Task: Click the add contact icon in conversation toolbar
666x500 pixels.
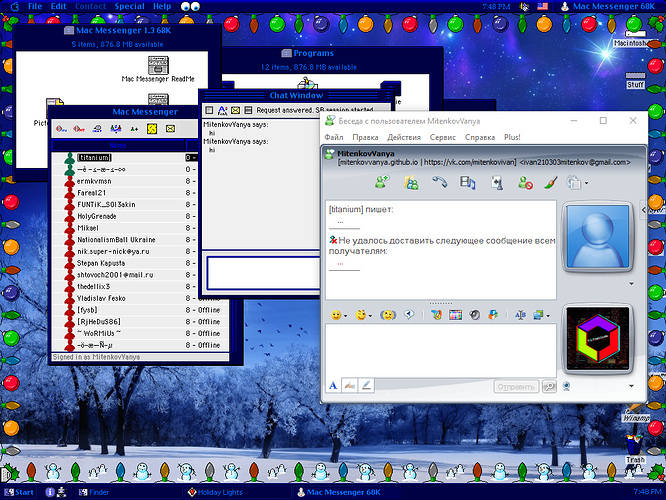Action: [x=382, y=182]
